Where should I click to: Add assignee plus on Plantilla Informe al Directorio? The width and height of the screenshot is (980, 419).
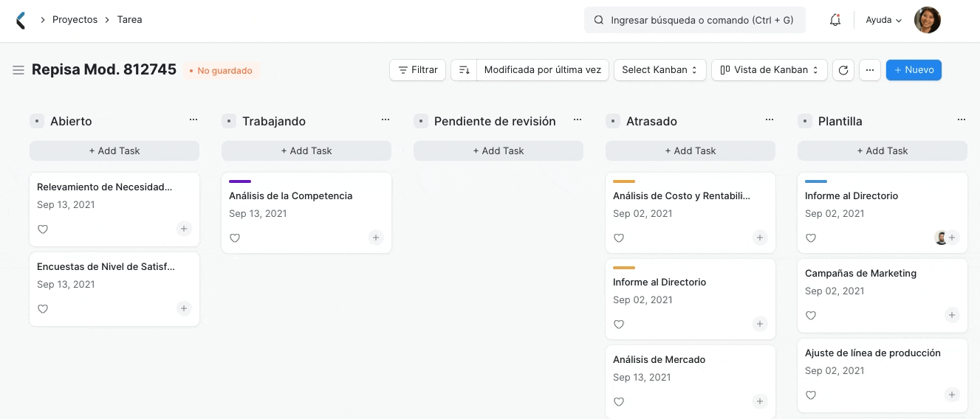[x=953, y=238]
